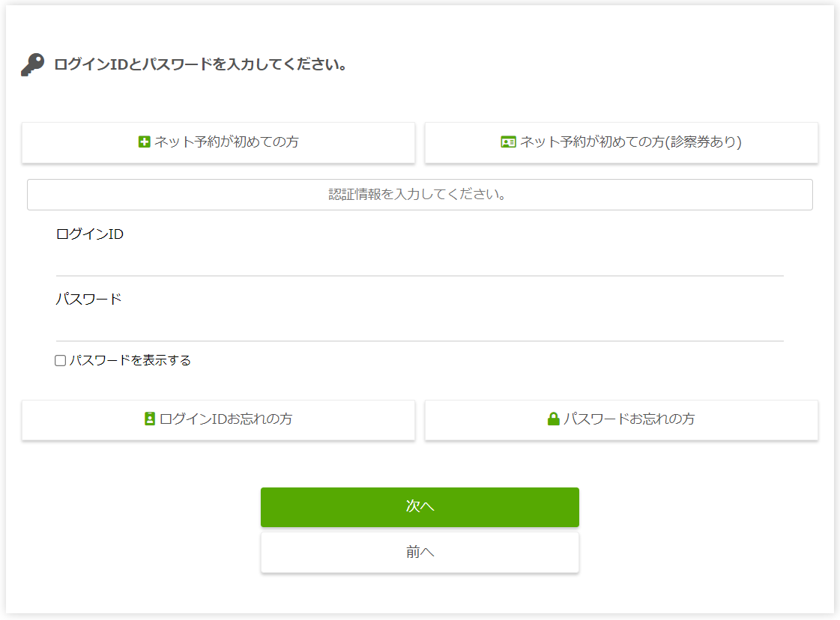
Task: Go back with the 前へ button
Action: click(420, 553)
